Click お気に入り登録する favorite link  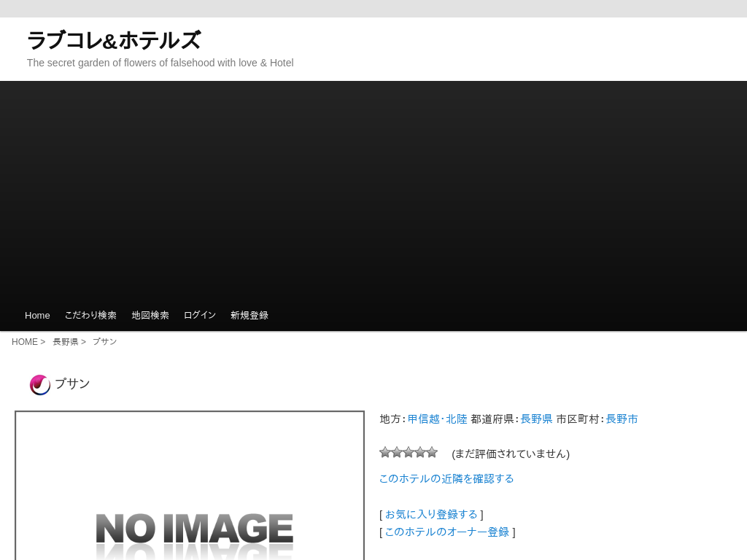[431, 514]
